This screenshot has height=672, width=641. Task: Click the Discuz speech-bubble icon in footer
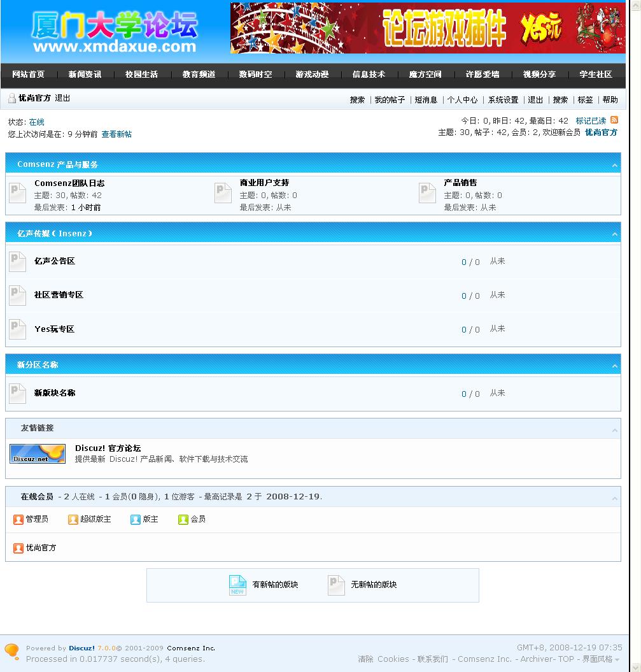[12, 652]
